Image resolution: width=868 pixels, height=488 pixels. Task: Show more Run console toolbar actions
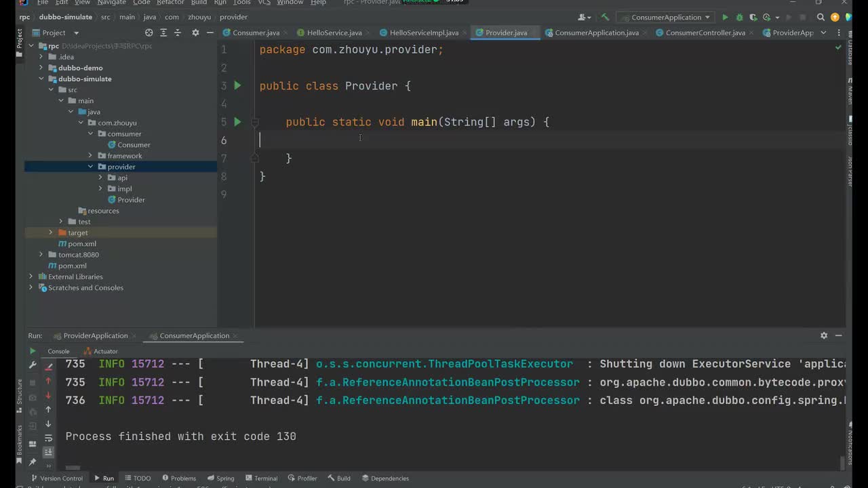click(48, 466)
